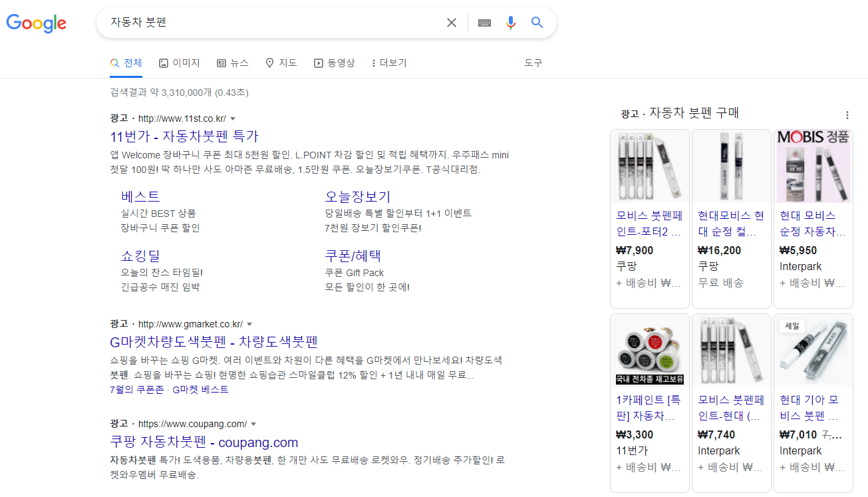Switch to the 이미지 tab
Viewport: 868px width, 497px height.
point(179,63)
